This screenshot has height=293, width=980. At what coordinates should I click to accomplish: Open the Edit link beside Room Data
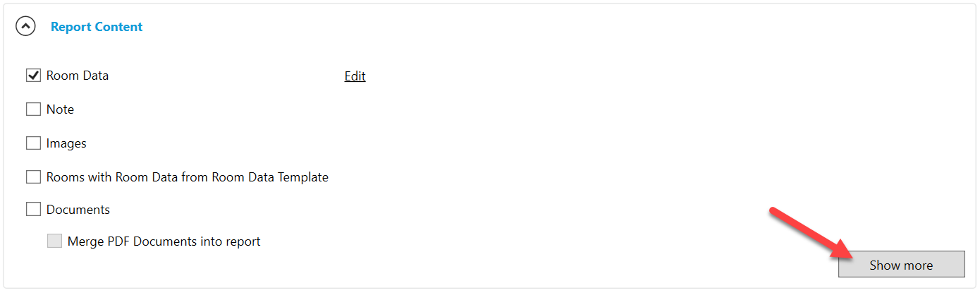(355, 76)
